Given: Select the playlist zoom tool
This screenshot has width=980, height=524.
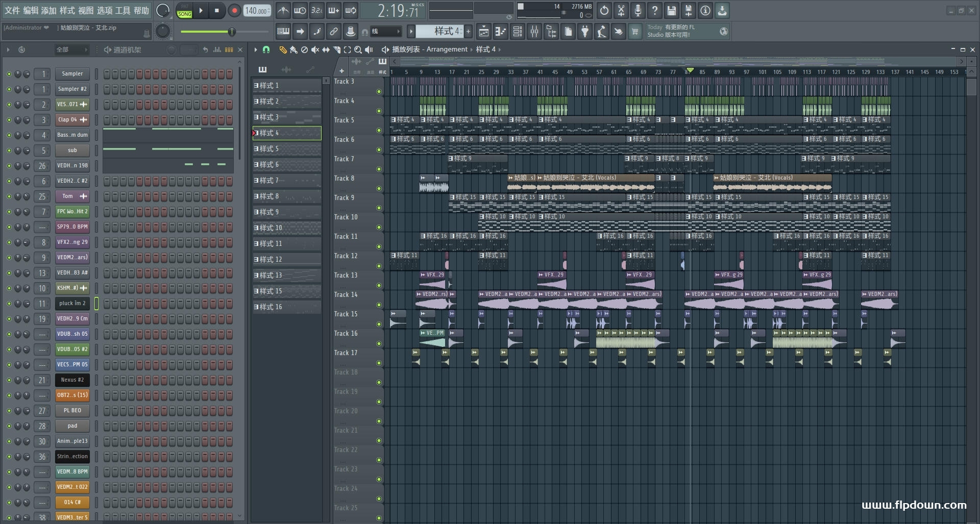Looking at the screenshot, I should point(358,49).
